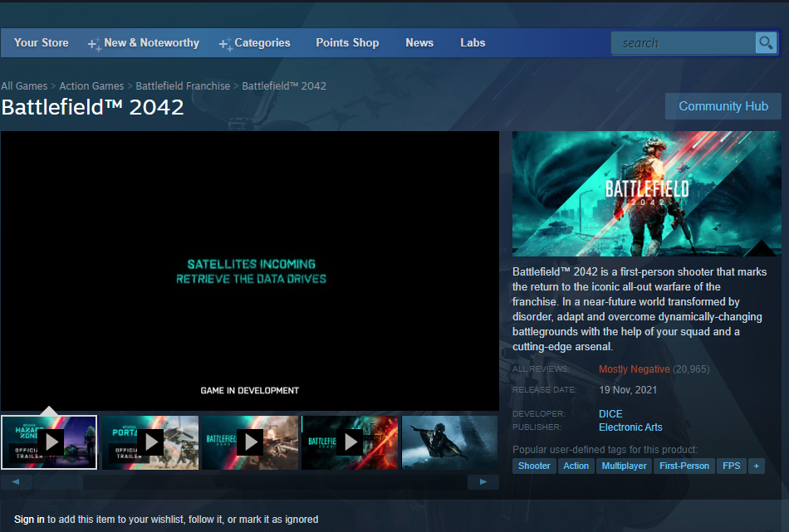Go to the Points Shop tab
This screenshot has width=789, height=532.
coord(347,42)
